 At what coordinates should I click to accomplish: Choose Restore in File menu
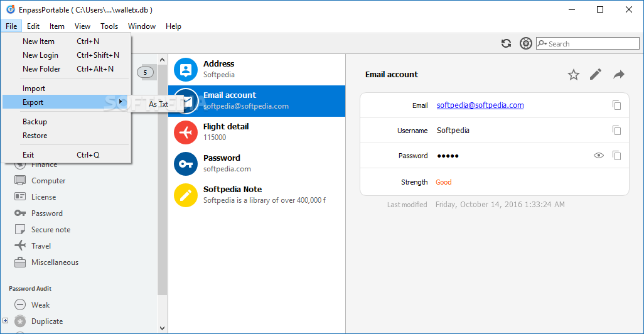click(67, 136)
